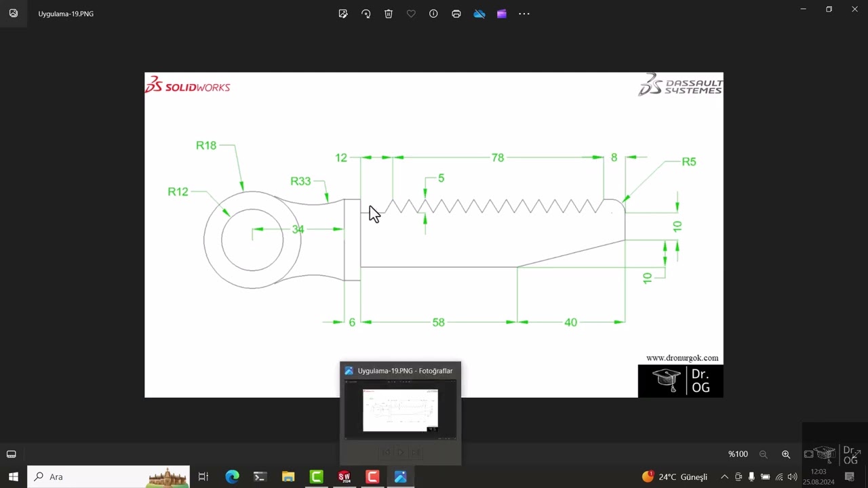Zoom in with the plus magnifier icon
This screenshot has width=868, height=488.
pos(786,454)
